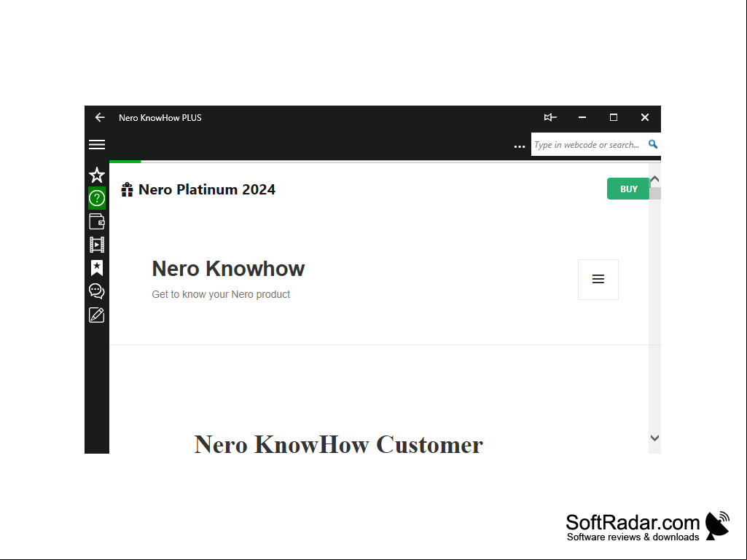Screen dimensions: 747x560
Task: Click the three dots more options
Action: tap(520, 146)
